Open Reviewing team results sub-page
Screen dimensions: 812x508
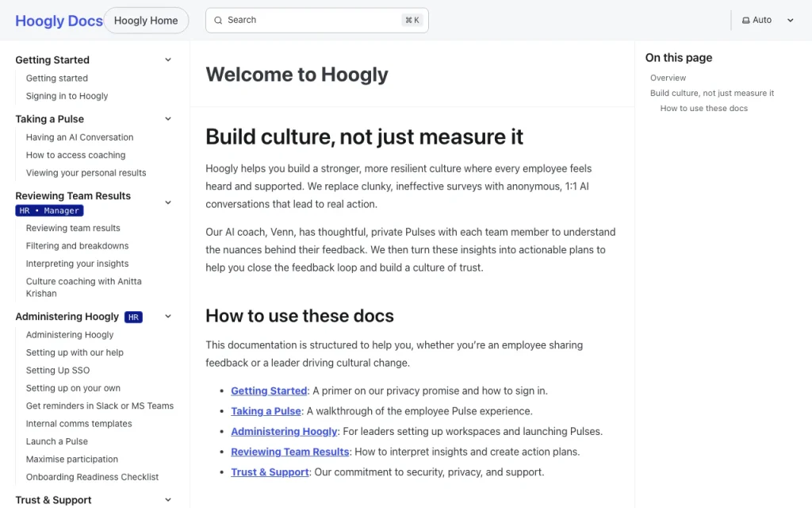point(73,228)
